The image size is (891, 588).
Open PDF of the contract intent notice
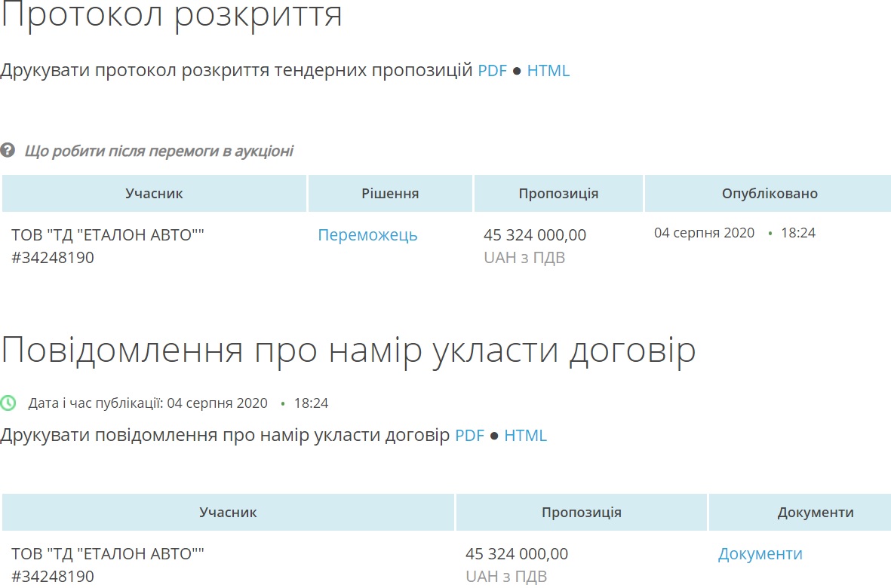tap(469, 435)
